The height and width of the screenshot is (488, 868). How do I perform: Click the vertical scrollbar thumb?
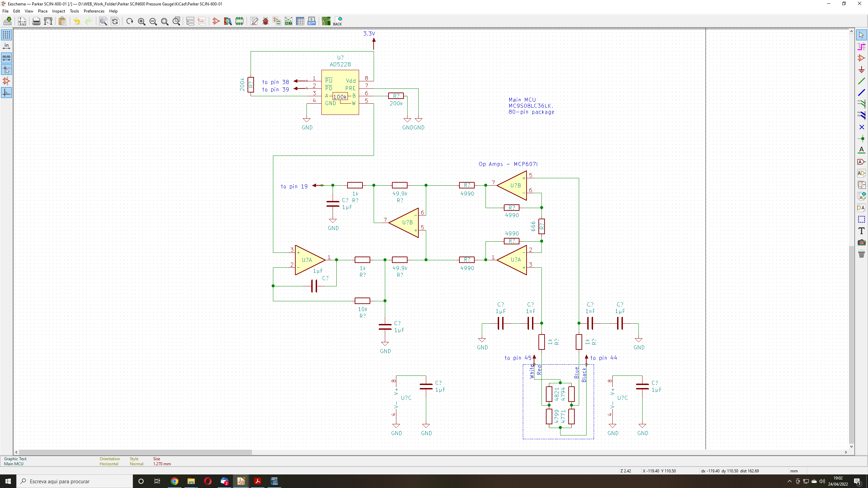851,345
